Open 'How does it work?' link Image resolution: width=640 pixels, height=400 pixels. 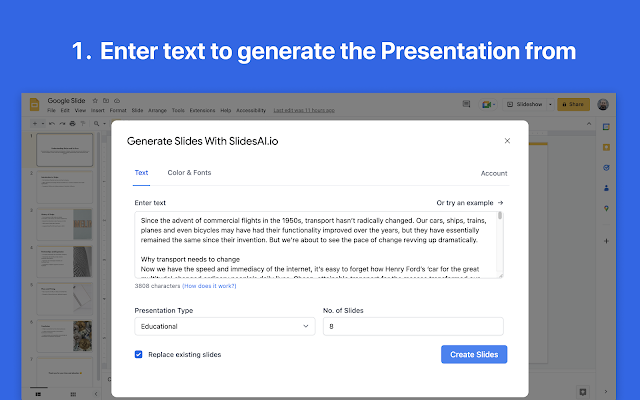click(210, 285)
